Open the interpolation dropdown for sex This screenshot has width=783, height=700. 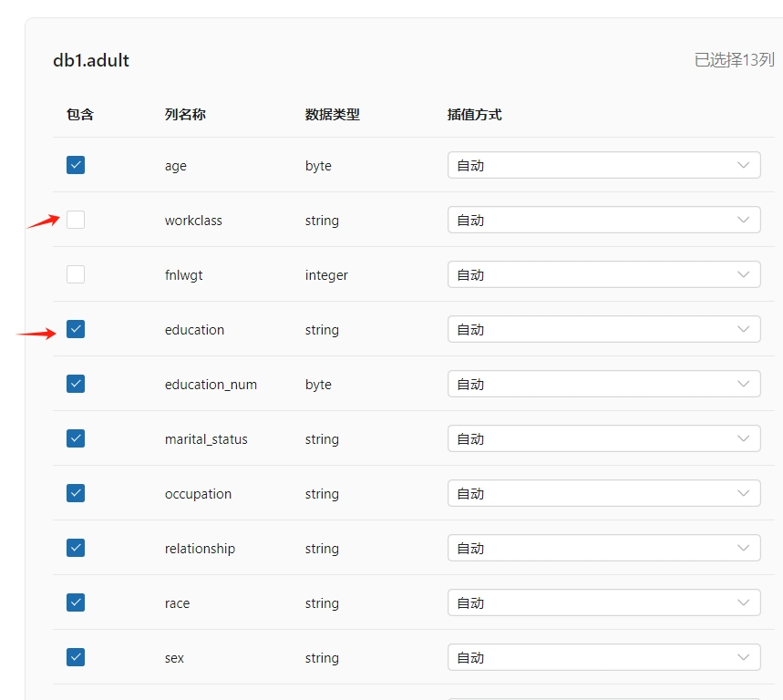pos(603,657)
